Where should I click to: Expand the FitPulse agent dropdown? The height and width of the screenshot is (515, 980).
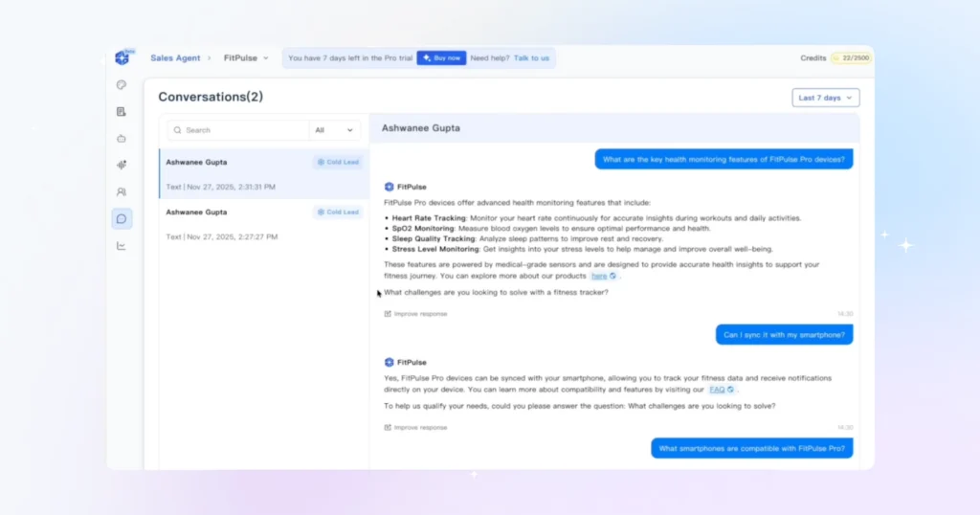click(x=246, y=58)
